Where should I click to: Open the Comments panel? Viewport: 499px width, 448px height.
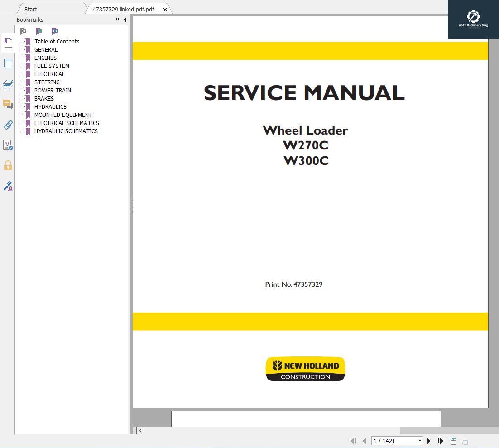pos(8,104)
